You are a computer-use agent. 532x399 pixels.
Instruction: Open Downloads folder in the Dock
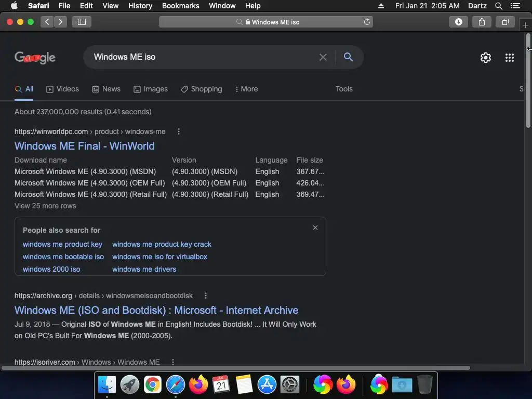402,385
